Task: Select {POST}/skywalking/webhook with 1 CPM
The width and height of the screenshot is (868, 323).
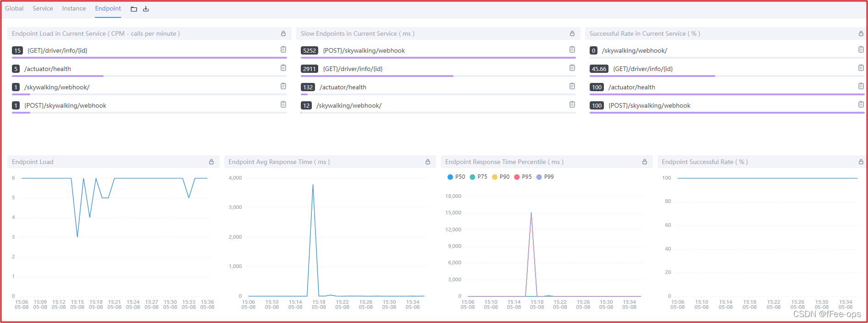Action: 65,105
